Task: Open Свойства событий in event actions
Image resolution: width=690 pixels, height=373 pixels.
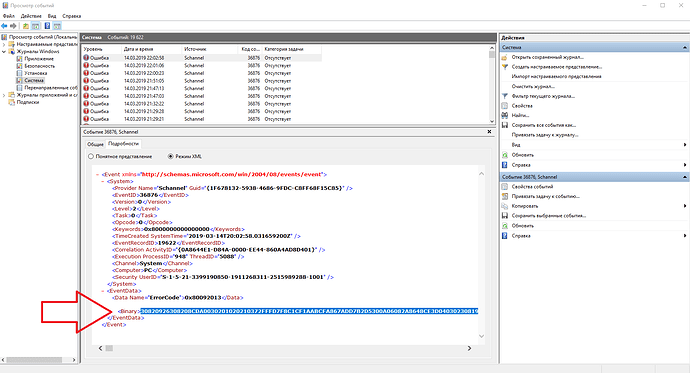Action: click(x=532, y=186)
